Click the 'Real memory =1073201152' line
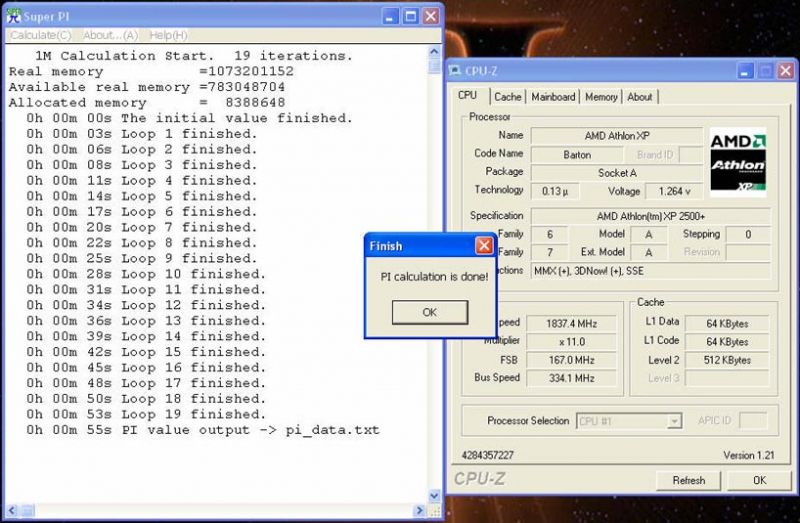Viewport: 800px width, 523px height. 151,71
